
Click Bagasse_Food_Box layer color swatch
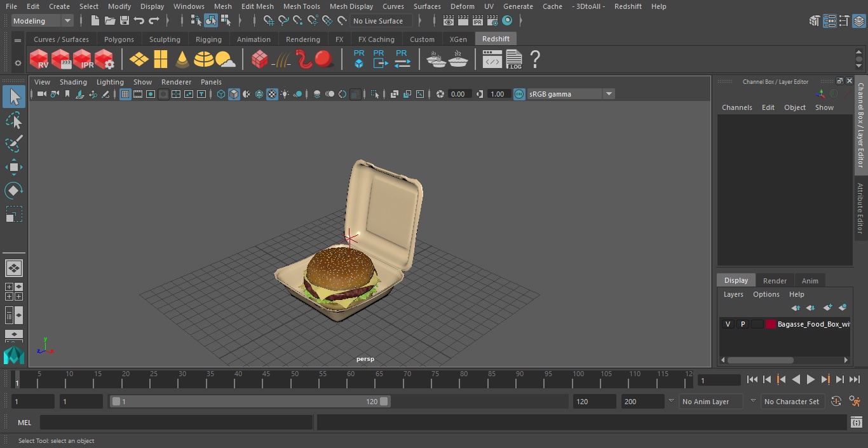[771, 324]
